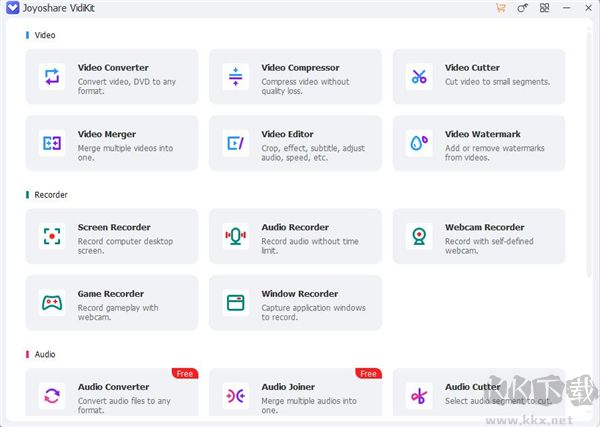600x427 pixels.
Task: Open the Audio Converter icon
Action: point(52,396)
